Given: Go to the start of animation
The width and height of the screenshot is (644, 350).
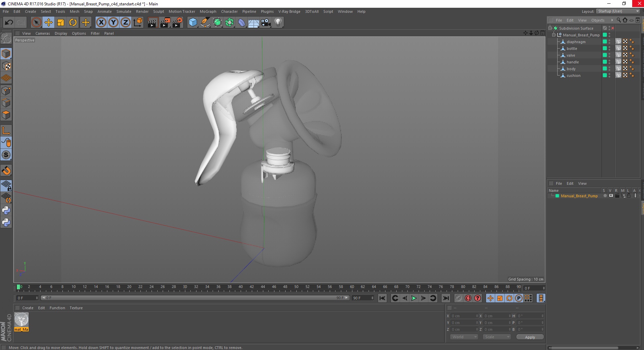Looking at the screenshot, I should (382, 298).
